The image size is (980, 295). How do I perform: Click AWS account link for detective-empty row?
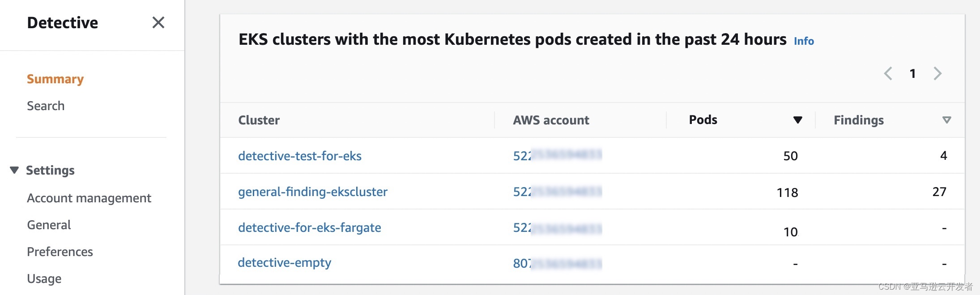(x=557, y=263)
